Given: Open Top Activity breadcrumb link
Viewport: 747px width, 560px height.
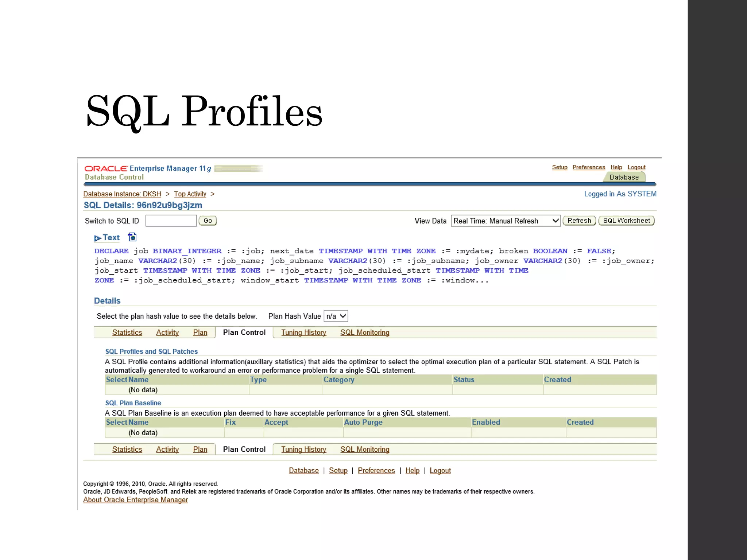Looking at the screenshot, I should (x=190, y=194).
